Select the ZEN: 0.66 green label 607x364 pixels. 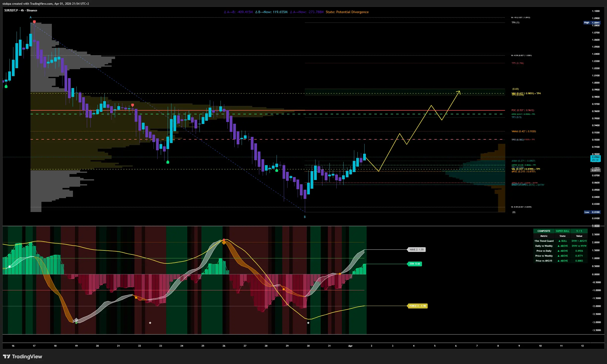click(x=415, y=264)
